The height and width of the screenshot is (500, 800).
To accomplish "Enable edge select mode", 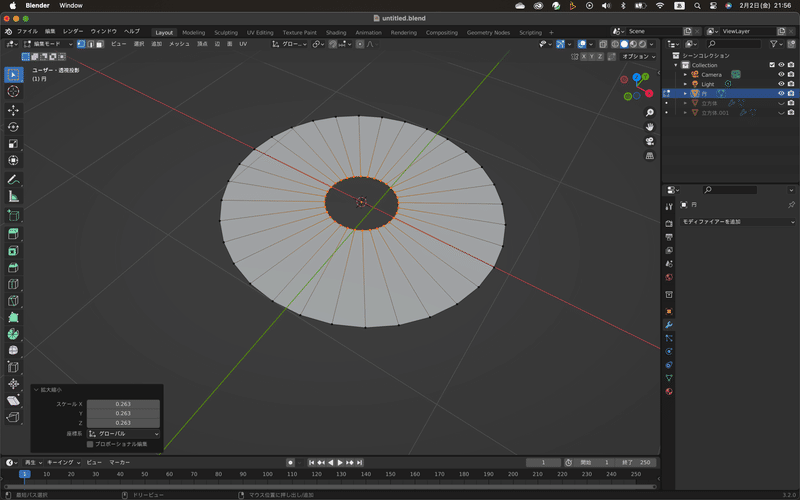I will [x=90, y=44].
